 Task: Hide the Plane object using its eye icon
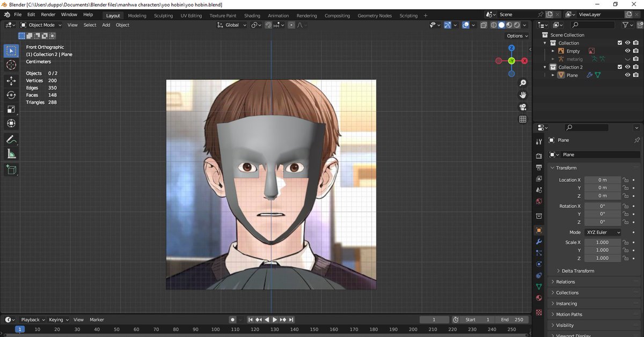627,75
